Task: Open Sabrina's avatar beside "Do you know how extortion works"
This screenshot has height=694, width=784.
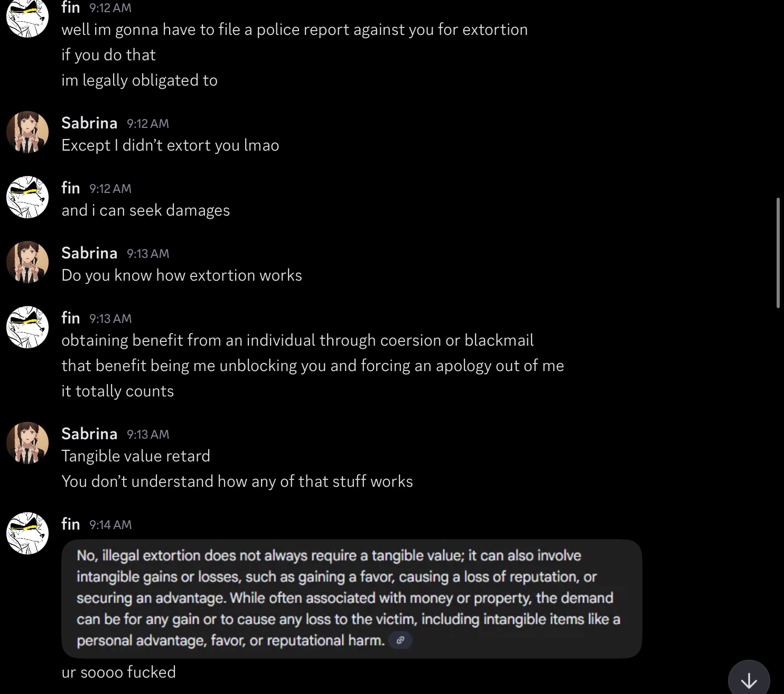Action: [x=27, y=262]
